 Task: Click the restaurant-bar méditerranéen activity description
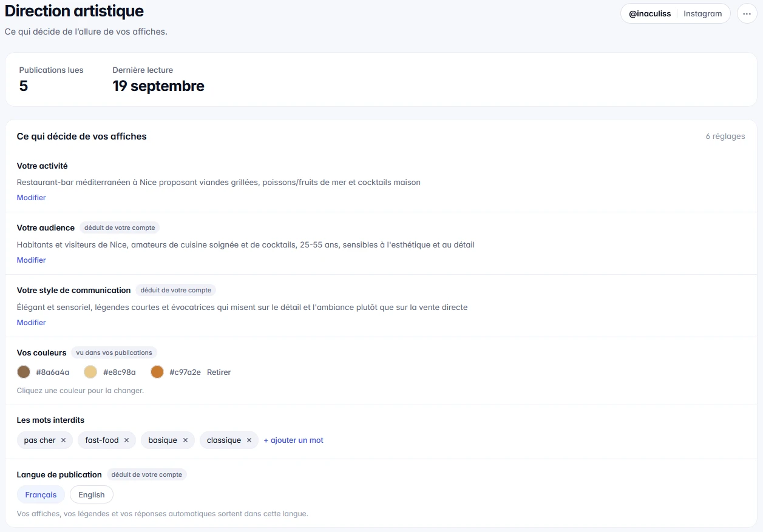[x=219, y=182]
